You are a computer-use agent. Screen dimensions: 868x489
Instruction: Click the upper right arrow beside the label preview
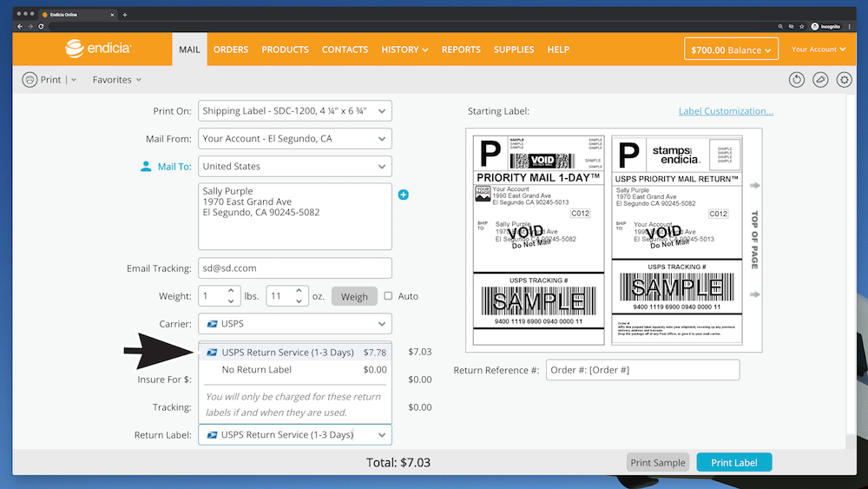(754, 185)
